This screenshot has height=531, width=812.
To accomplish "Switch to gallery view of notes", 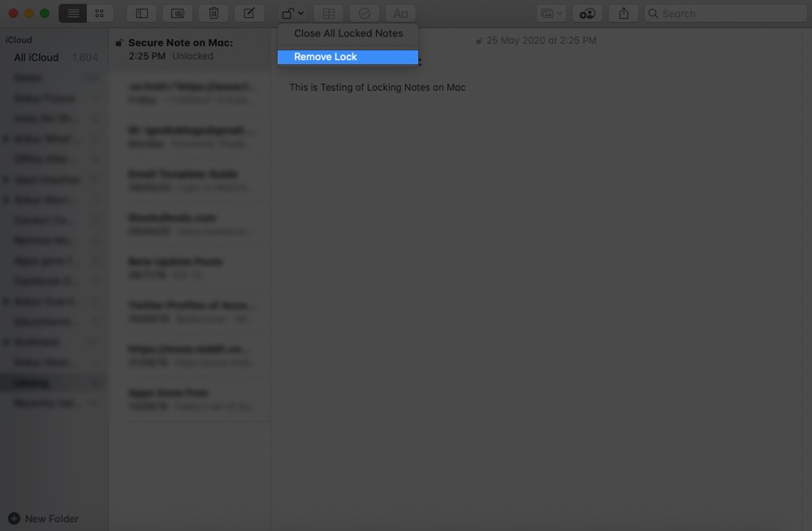I will (x=99, y=13).
